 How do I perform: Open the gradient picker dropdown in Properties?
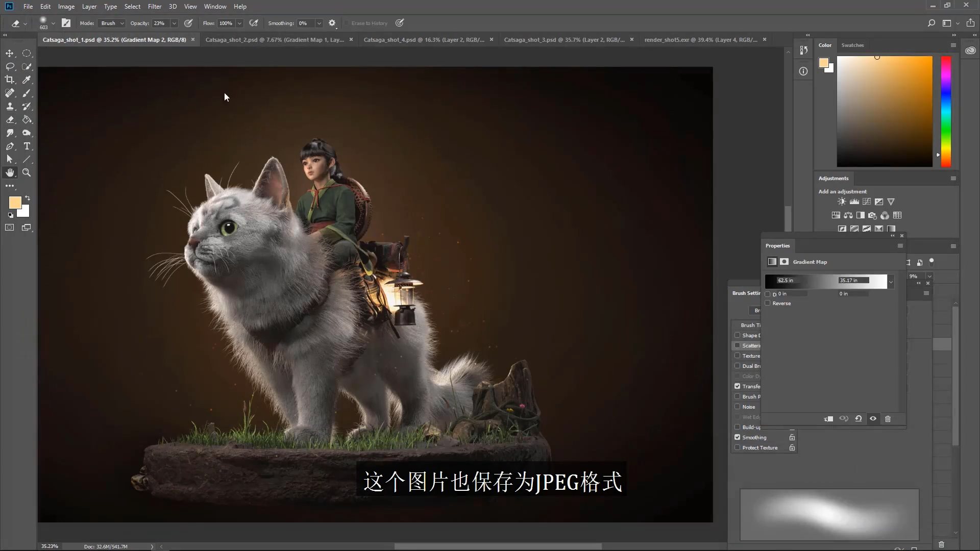click(x=891, y=282)
